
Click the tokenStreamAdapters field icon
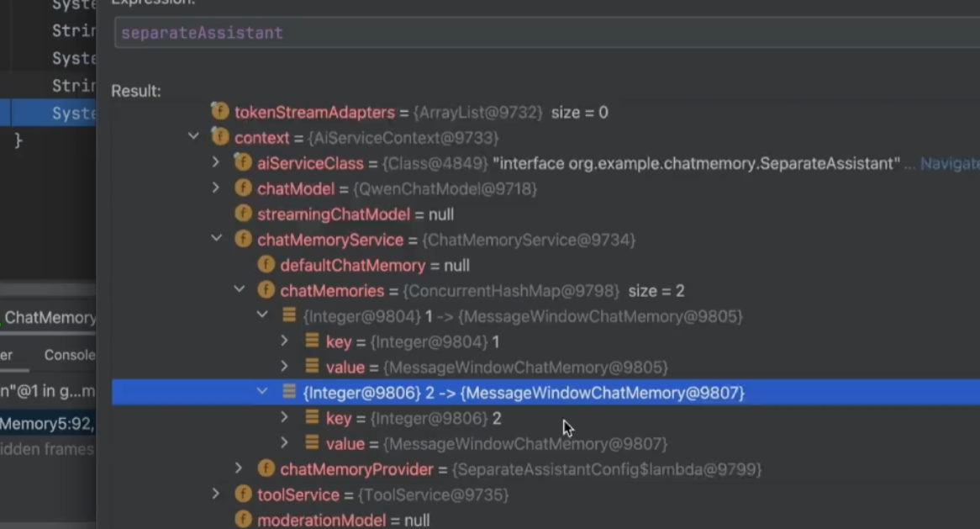220,111
